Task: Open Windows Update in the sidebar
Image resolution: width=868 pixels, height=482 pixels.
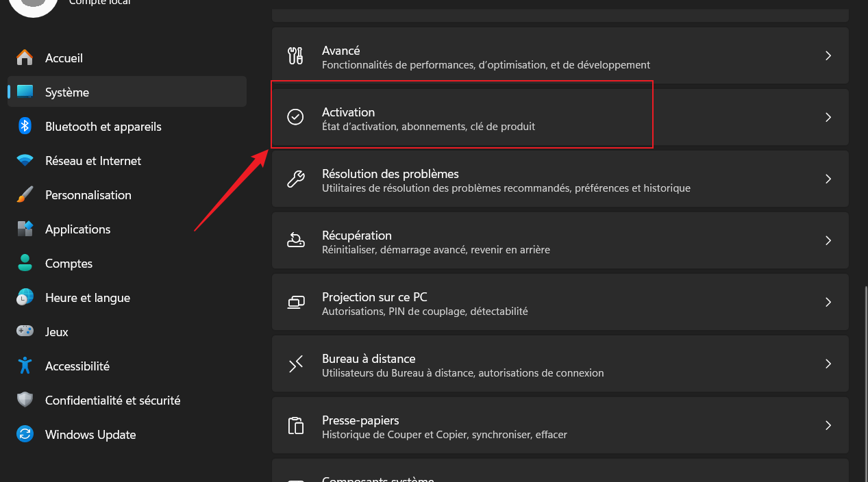Action: pyautogui.click(x=127, y=434)
